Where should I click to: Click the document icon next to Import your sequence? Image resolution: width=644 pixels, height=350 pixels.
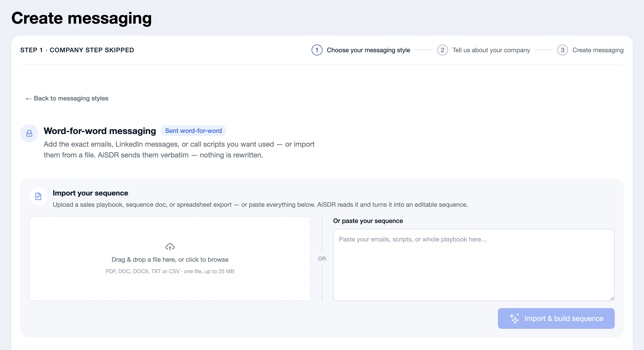pyautogui.click(x=38, y=196)
